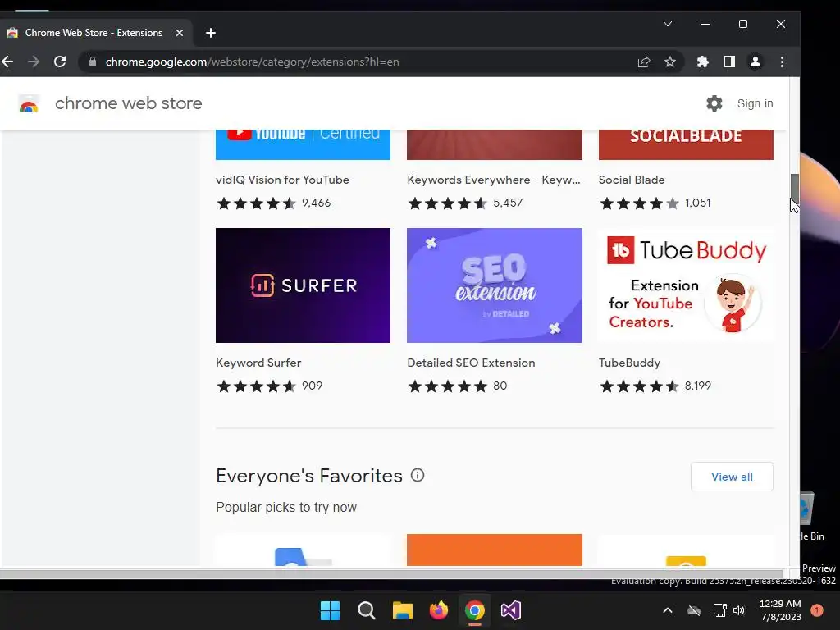
Task: Click the share page icon
Action: 644,62
